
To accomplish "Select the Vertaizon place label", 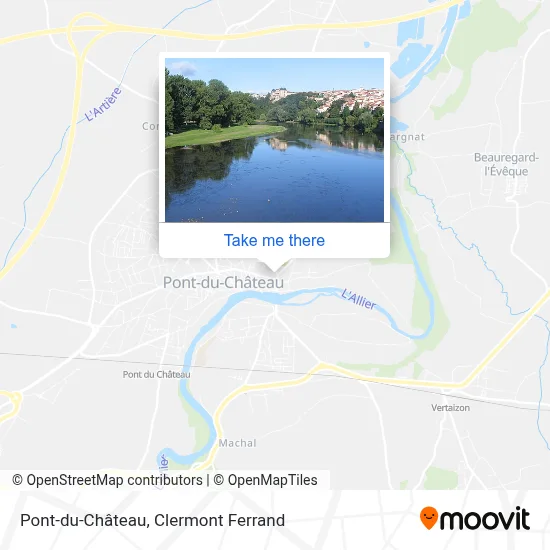I will click(x=450, y=408).
